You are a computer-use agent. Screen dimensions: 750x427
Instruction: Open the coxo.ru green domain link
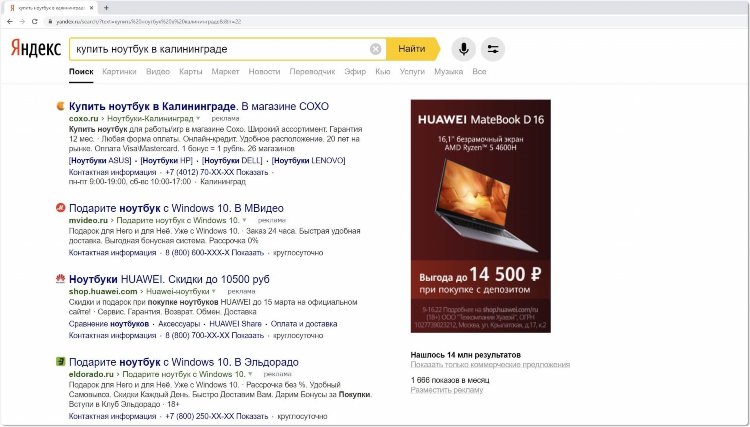(83, 118)
